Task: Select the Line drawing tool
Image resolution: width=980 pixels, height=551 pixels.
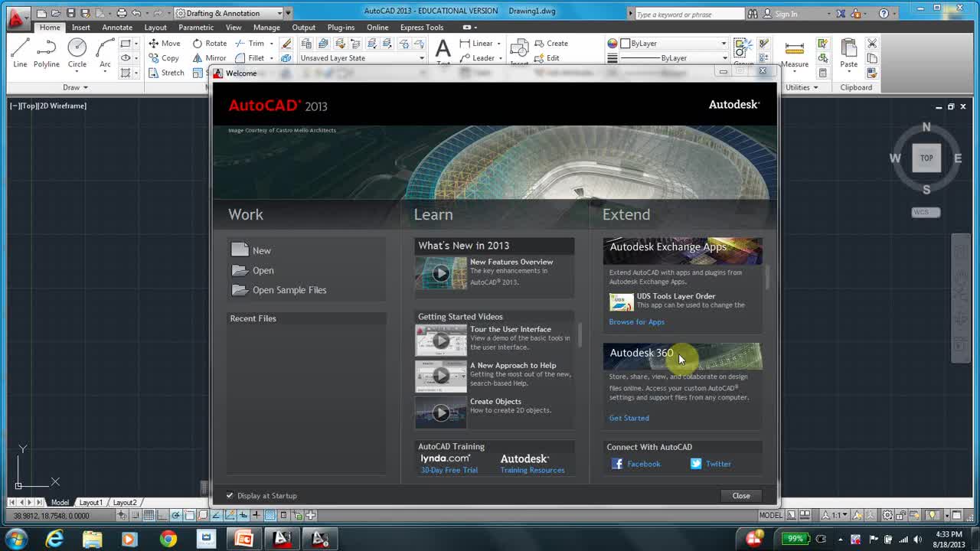Action: point(20,52)
